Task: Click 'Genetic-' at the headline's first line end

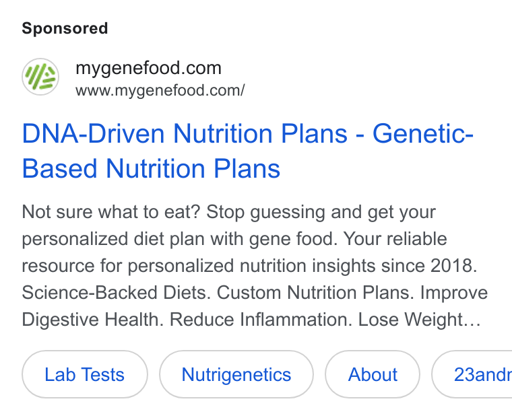Action: [423, 133]
